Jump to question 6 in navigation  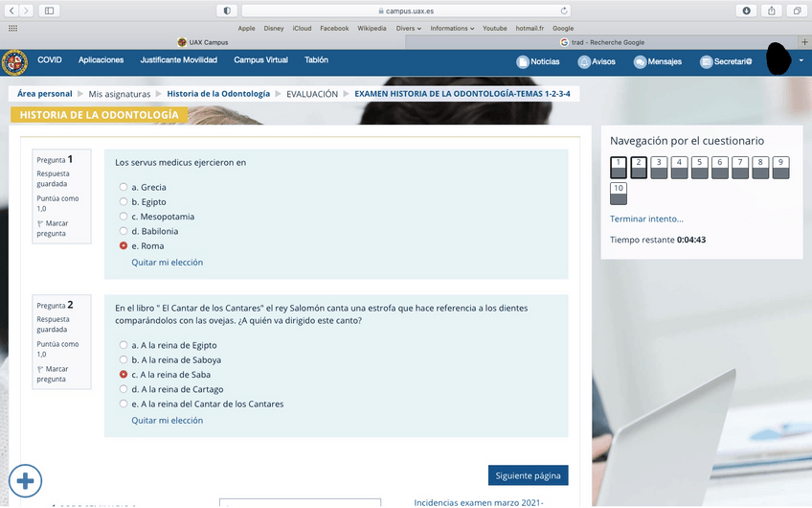click(x=720, y=168)
